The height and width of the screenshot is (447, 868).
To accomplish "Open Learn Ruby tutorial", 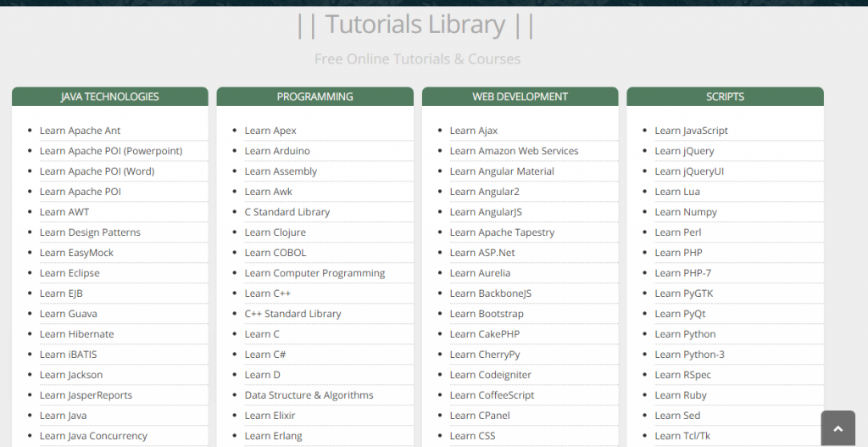I will pyautogui.click(x=681, y=395).
